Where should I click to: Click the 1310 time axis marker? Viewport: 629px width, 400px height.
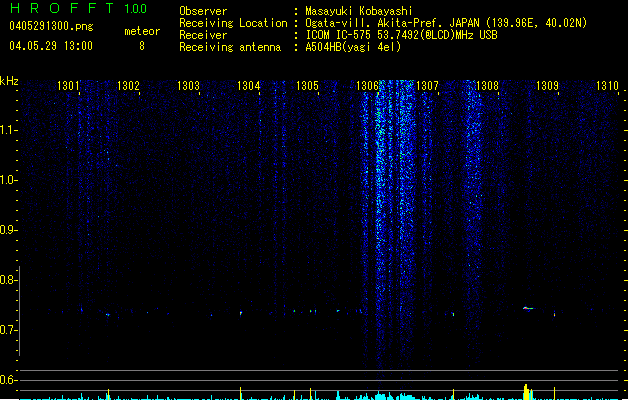point(607,86)
